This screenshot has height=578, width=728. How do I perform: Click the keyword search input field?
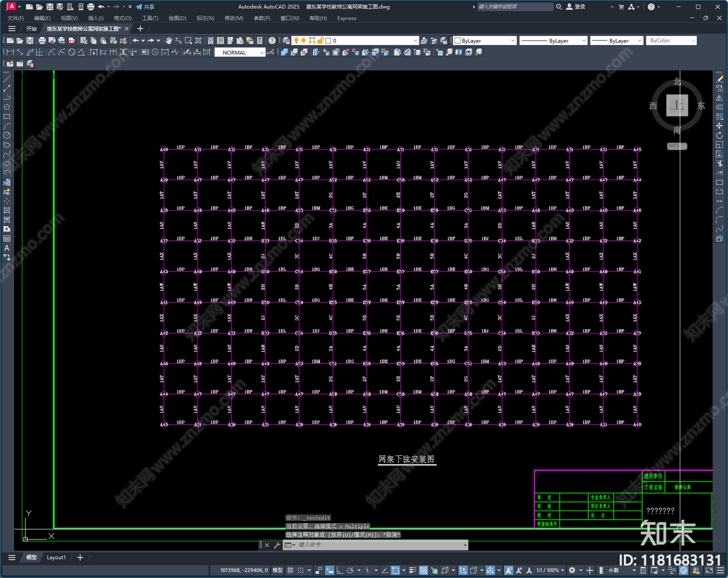pyautogui.click(x=515, y=7)
